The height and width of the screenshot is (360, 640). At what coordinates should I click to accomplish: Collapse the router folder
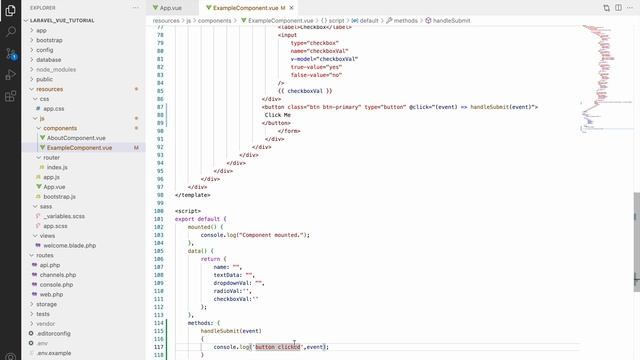pyautogui.click(x=51, y=158)
